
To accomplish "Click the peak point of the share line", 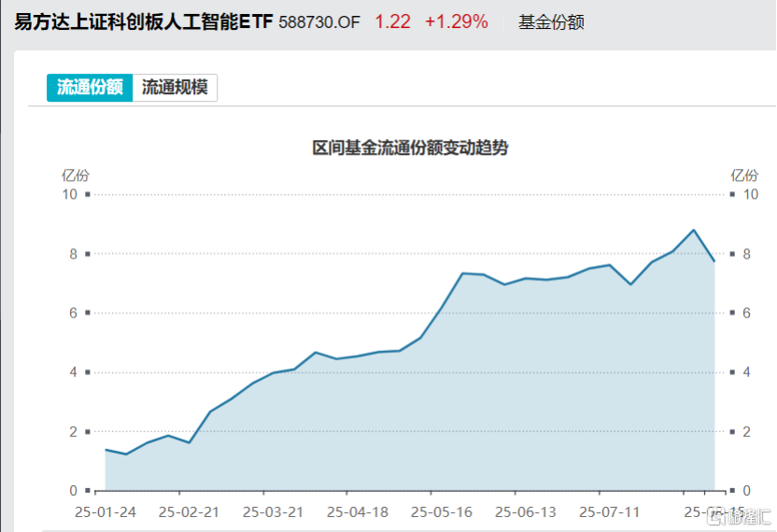I will 693,230.
